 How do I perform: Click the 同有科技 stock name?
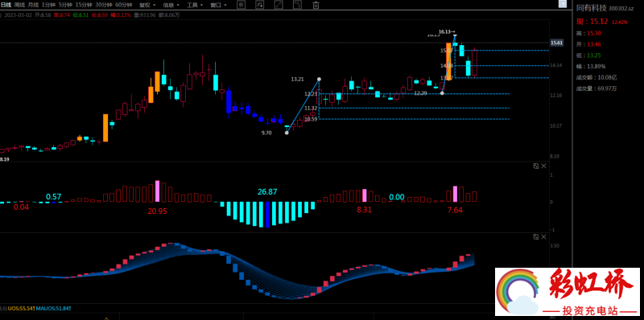591,8
